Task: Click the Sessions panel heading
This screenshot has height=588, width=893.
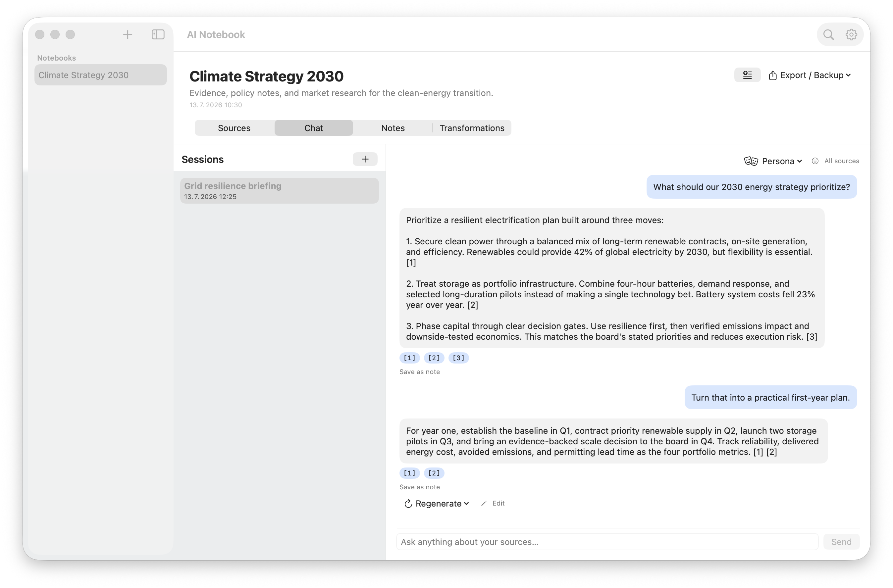Action: (x=203, y=159)
